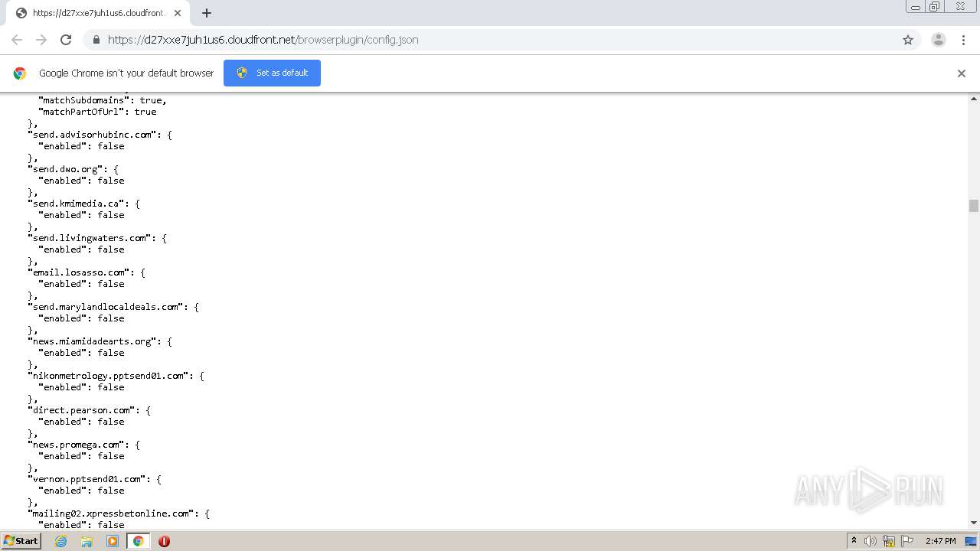Close the cloudfront.net tab
The height and width of the screenshot is (551, 980).
[178, 13]
